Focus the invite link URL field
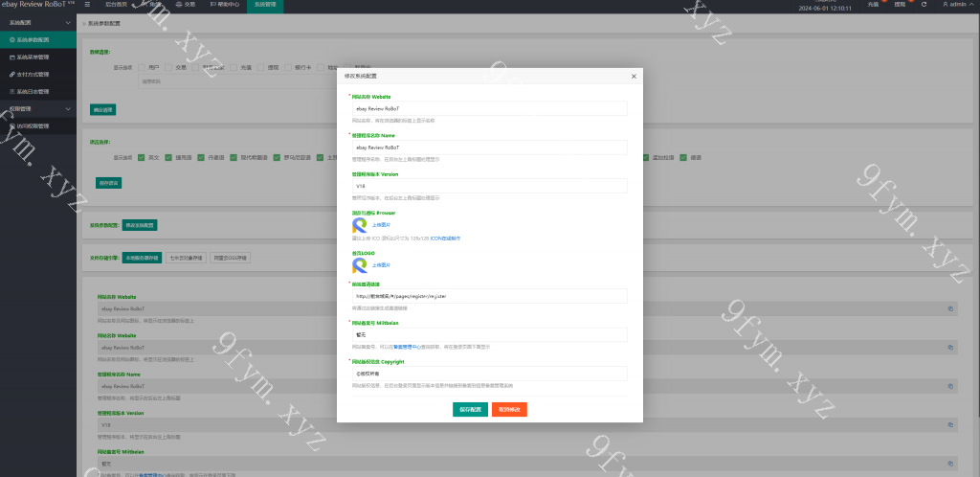 pos(489,296)
